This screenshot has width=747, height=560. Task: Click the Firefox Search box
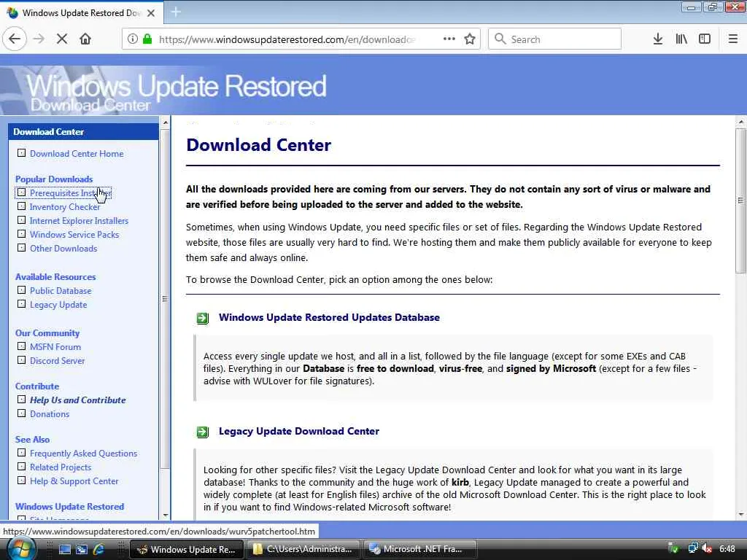(x=555, y=39)
